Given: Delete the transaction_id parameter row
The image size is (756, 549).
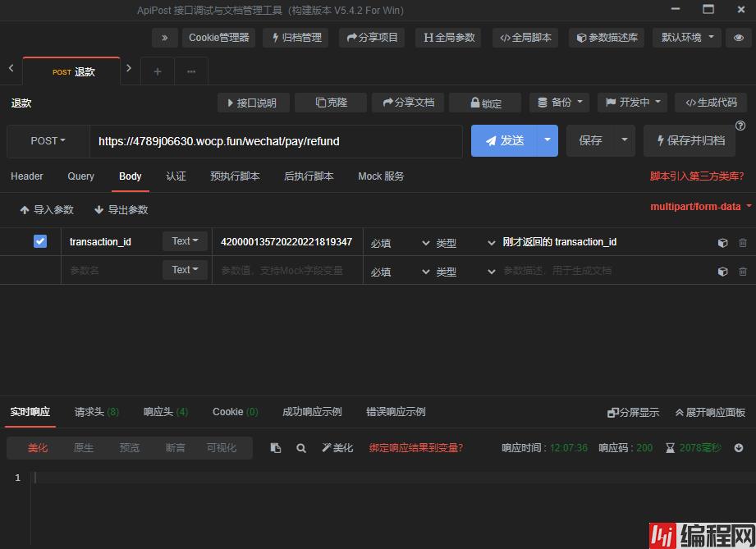Looking at the screenshot, I should pos(743,243).
